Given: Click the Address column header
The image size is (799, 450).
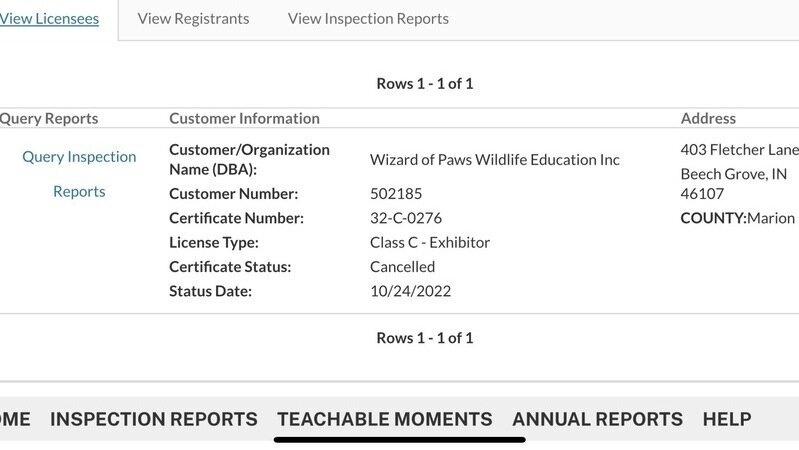Looking at the screenshot, I should [x=708, y=118].
